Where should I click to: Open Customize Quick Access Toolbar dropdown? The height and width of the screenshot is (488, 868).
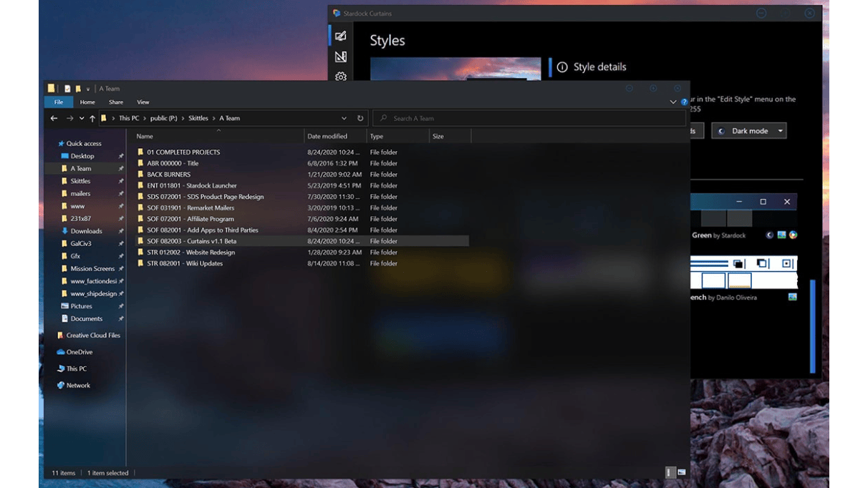point(88,89)
